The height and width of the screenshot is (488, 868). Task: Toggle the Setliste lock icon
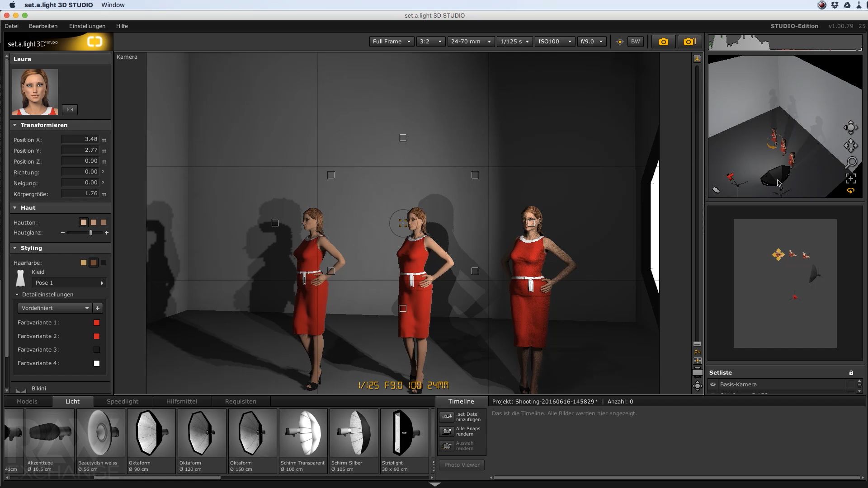pyautogui.click(x=851, y=373)
